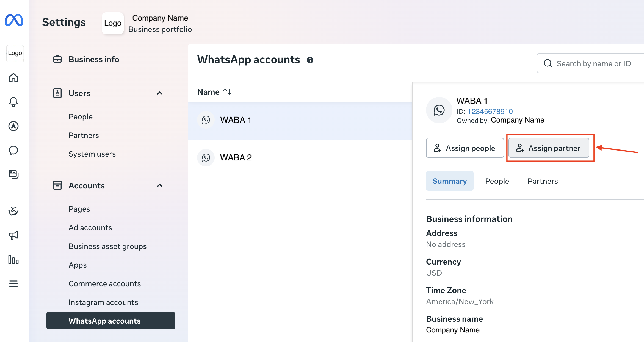This screenshot has width=644, height=342.
Task: Sort the list by Name arrows
Action: [227, 92]
